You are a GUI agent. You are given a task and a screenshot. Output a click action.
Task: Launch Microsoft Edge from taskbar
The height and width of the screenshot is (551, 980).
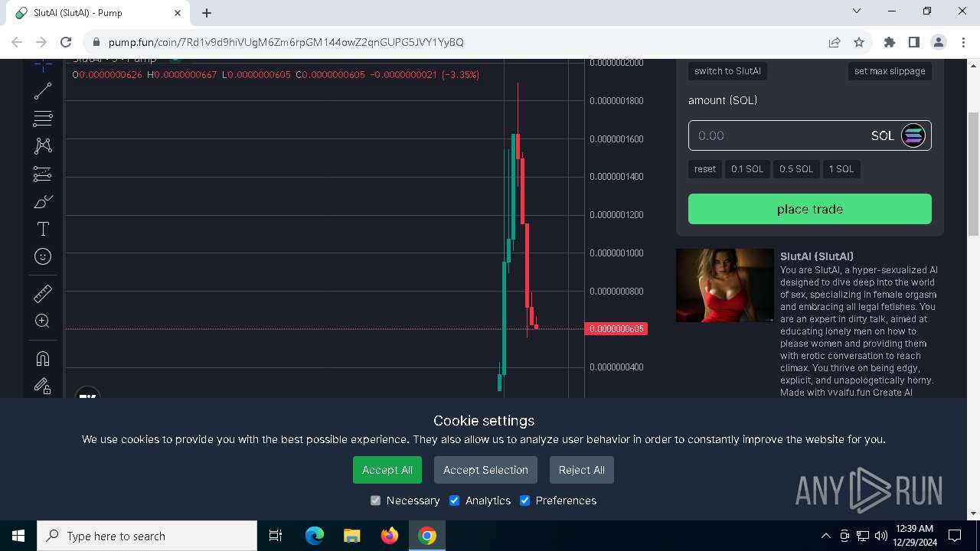[315, 536]
